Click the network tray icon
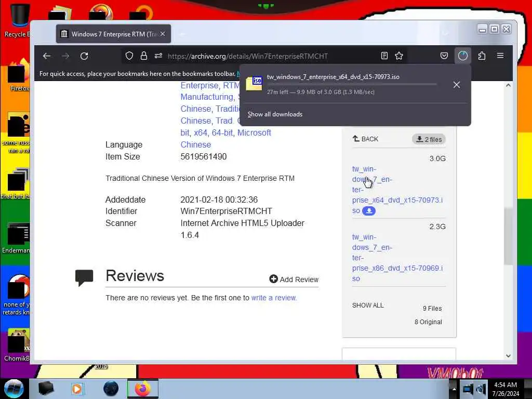 (x=468, y=389)
